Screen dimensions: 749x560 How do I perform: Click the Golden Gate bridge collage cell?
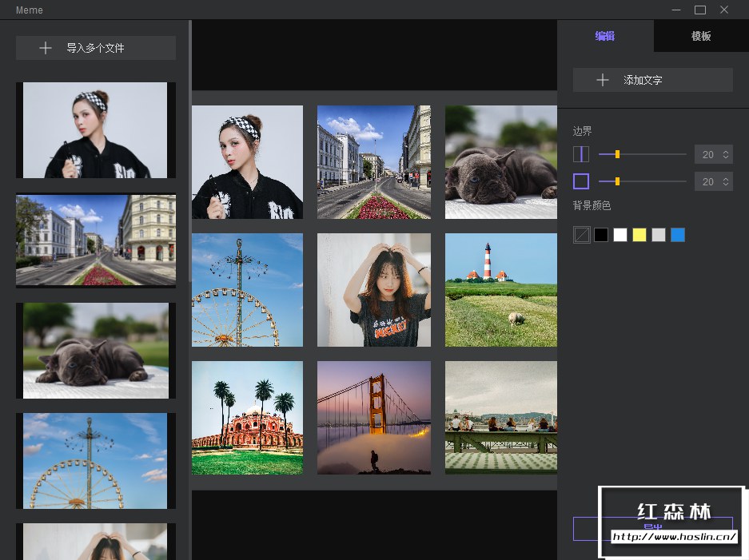tap(374, 417)
